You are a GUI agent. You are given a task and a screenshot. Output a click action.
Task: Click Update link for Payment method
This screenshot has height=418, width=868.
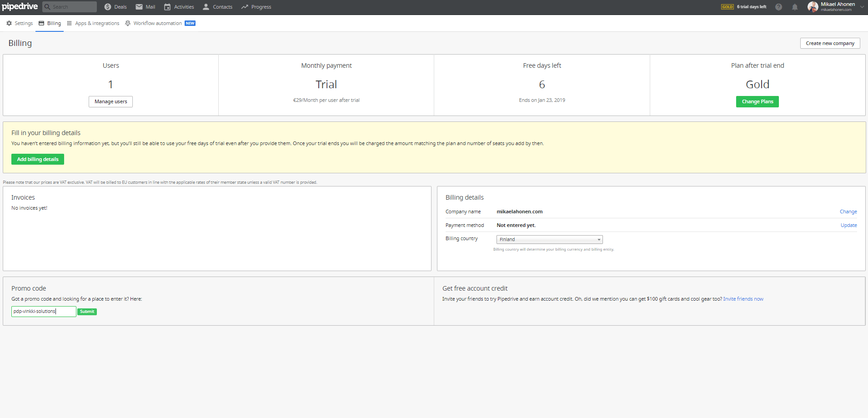point(848,225)
